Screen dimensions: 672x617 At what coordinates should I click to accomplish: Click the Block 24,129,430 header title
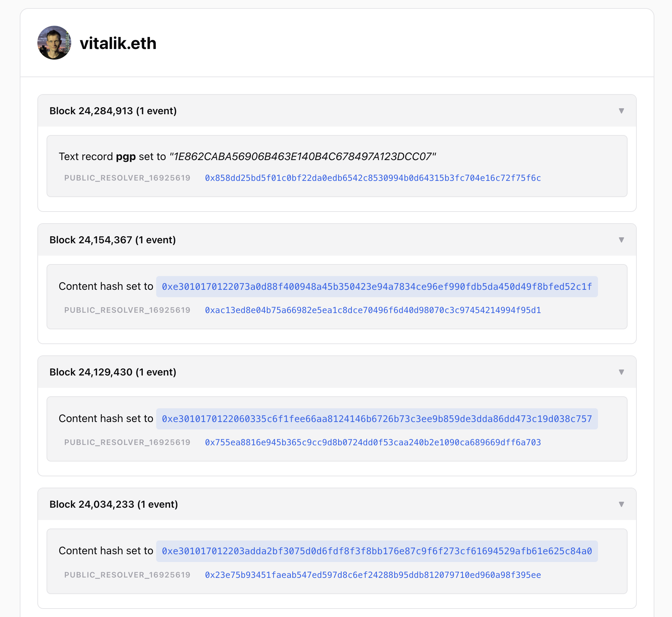click(x=112, y=372)
